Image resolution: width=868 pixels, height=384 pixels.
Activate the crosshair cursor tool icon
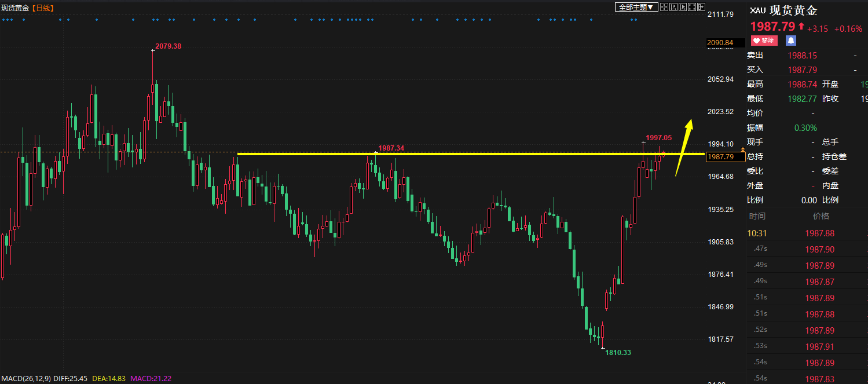point(664,7)
